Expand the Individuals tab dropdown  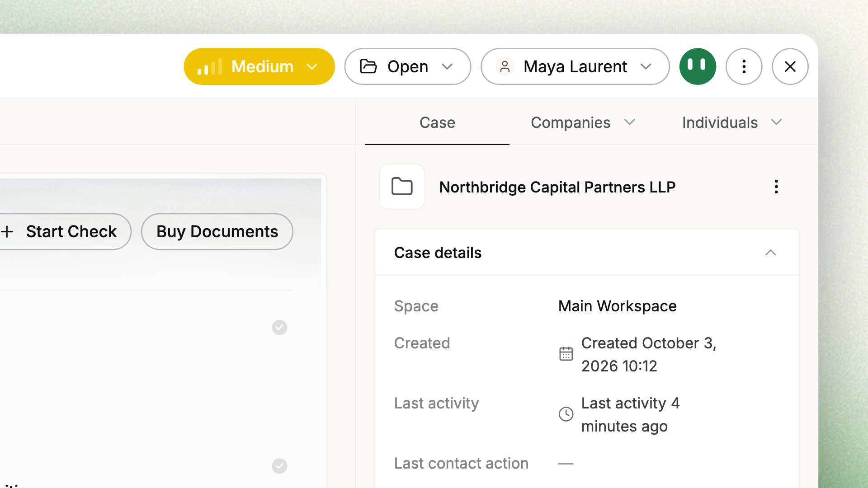[732, 122]
